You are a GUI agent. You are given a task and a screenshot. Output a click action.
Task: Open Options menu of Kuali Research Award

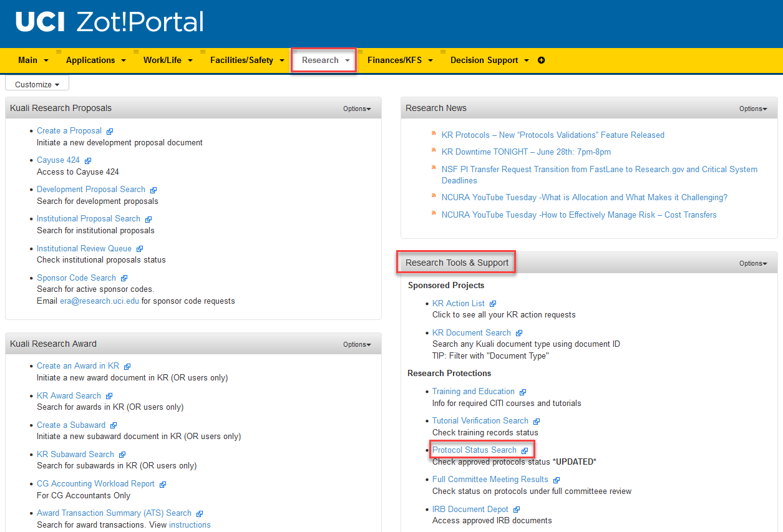pos(357,344)
